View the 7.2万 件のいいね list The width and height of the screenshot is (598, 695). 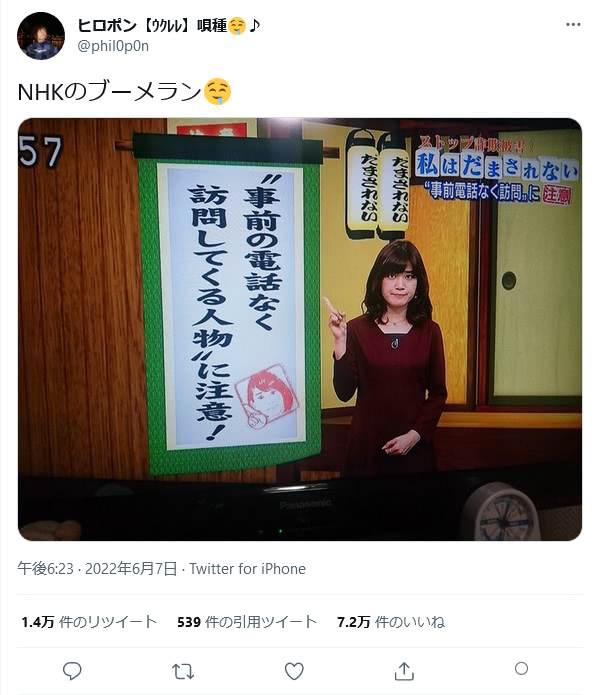point(391,622)
